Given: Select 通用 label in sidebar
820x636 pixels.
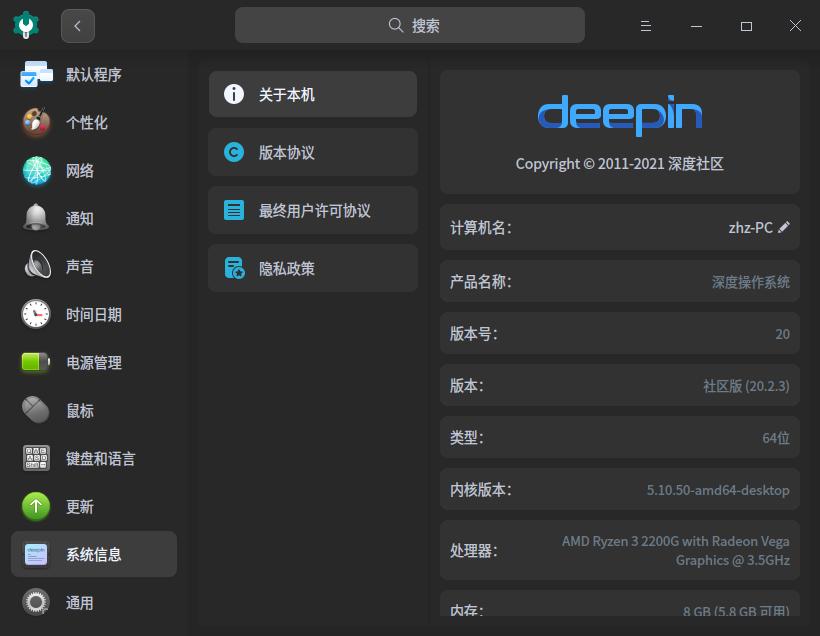Looking at the screenshot, I should (80, 603).
